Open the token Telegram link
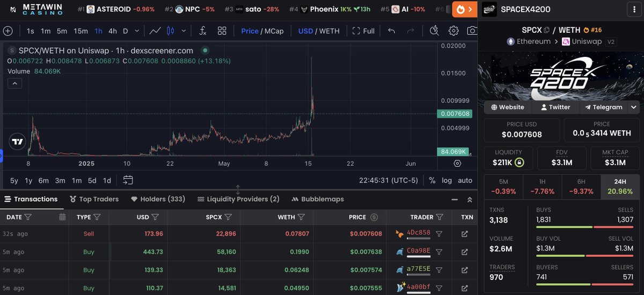Viewport: 644px width, 295px height. click(603, 107)
